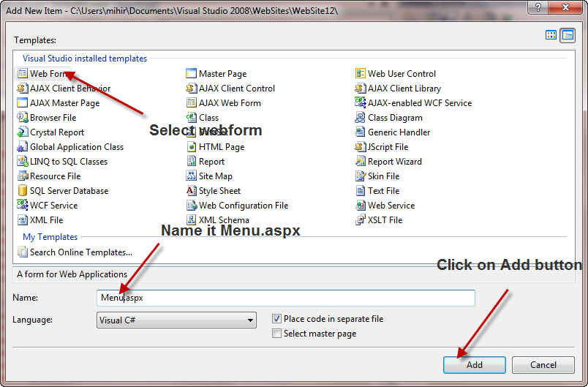Viewport: 588px width, 387px height.
Task: Choose the XSLT File template icon
Action: tap(360, 219)
